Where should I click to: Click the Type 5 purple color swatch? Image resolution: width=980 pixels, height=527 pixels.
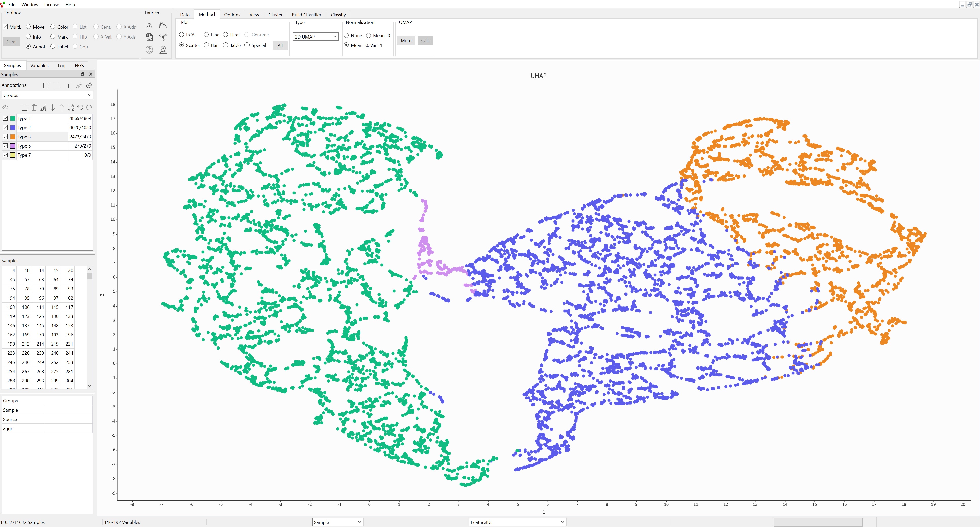(13, 146)
